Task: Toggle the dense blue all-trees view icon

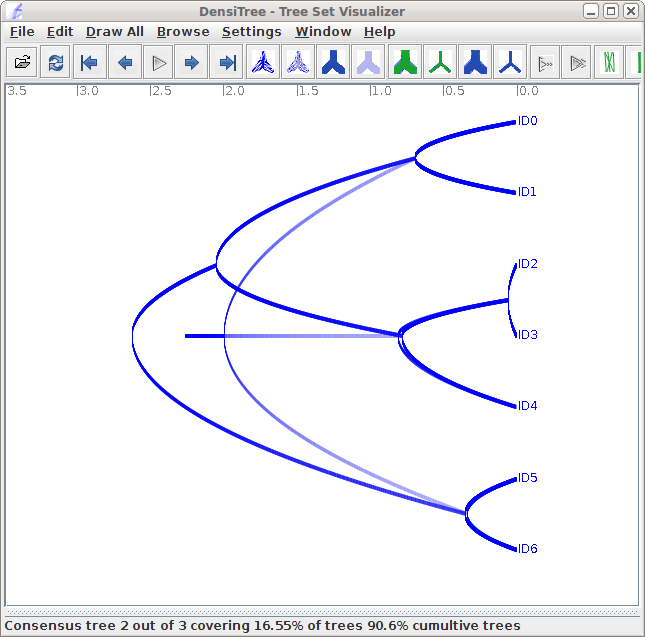Action: pyautogui.click(x=262, y=63)
